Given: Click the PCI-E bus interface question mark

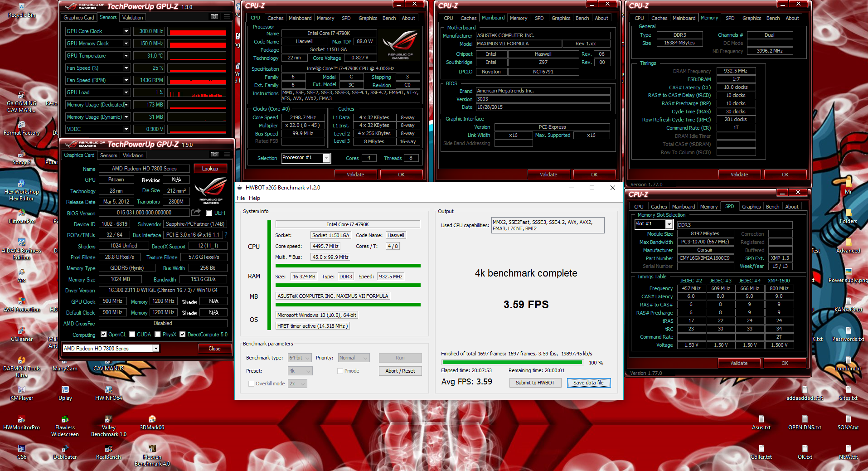Looking at the screenshot, I should [226, 235].
